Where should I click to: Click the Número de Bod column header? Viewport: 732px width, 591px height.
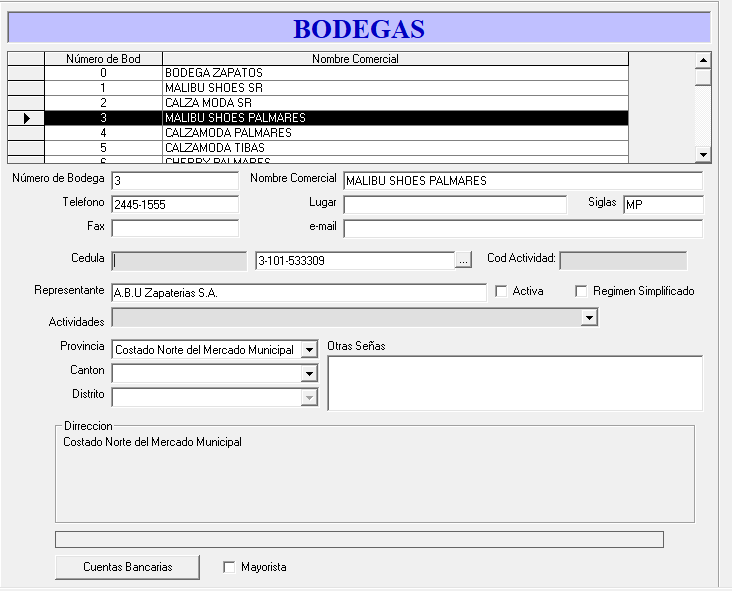pos(103,59)
